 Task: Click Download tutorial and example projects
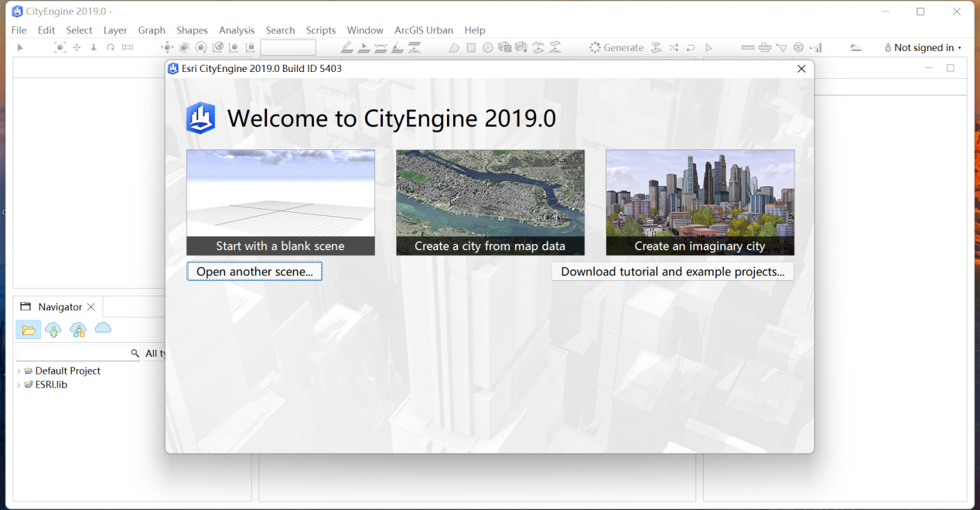click(x=672, y=271)
